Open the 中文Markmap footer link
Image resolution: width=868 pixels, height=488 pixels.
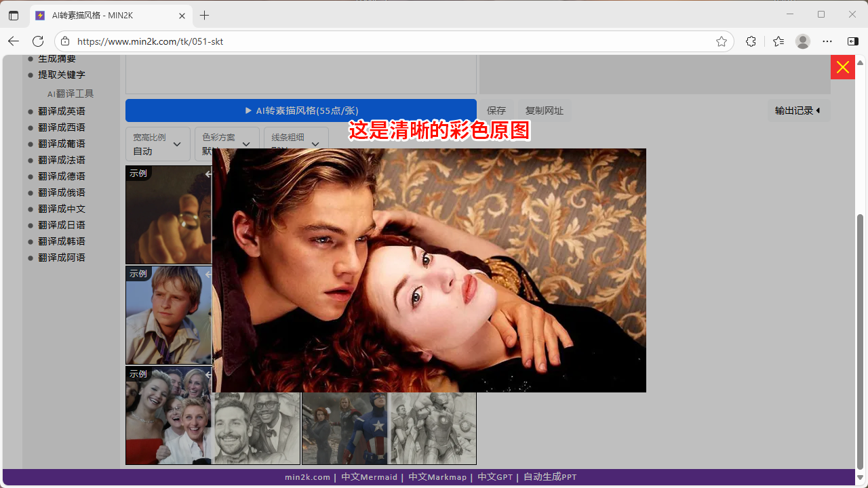pyautogui.click(x=437, y=477)
